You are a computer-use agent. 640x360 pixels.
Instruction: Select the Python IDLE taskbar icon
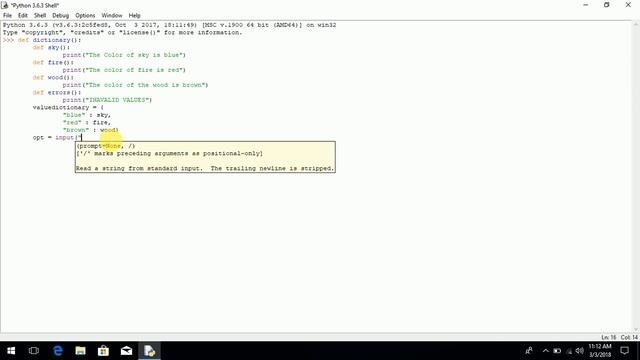click(149, 351)
